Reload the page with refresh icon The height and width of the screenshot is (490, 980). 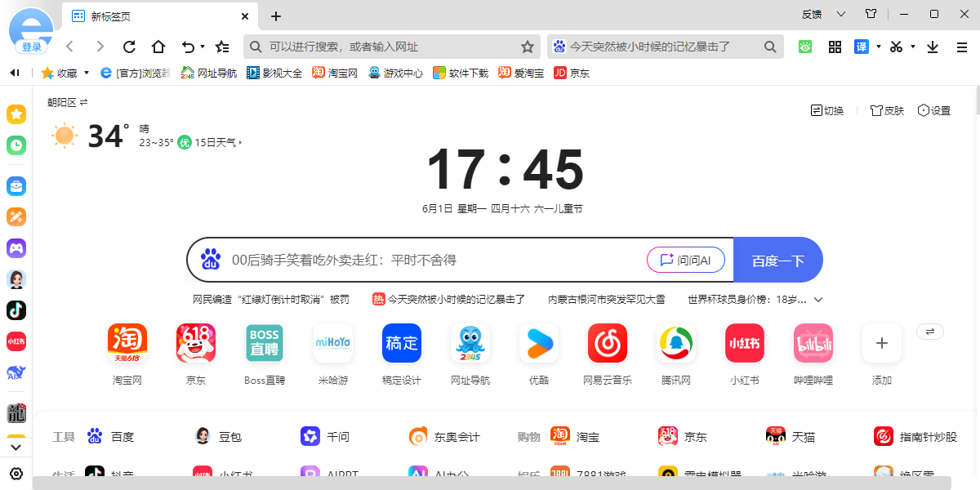[x=129, y=47]
